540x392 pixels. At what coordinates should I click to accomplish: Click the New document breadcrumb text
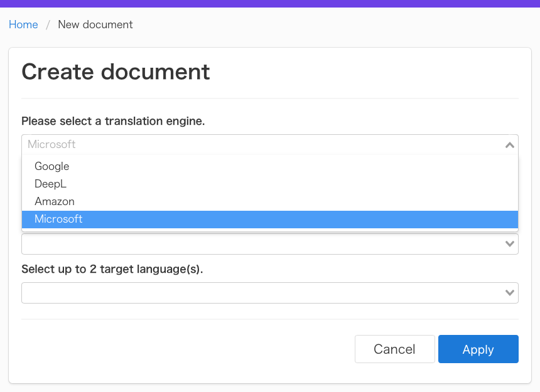click(95, 24)
